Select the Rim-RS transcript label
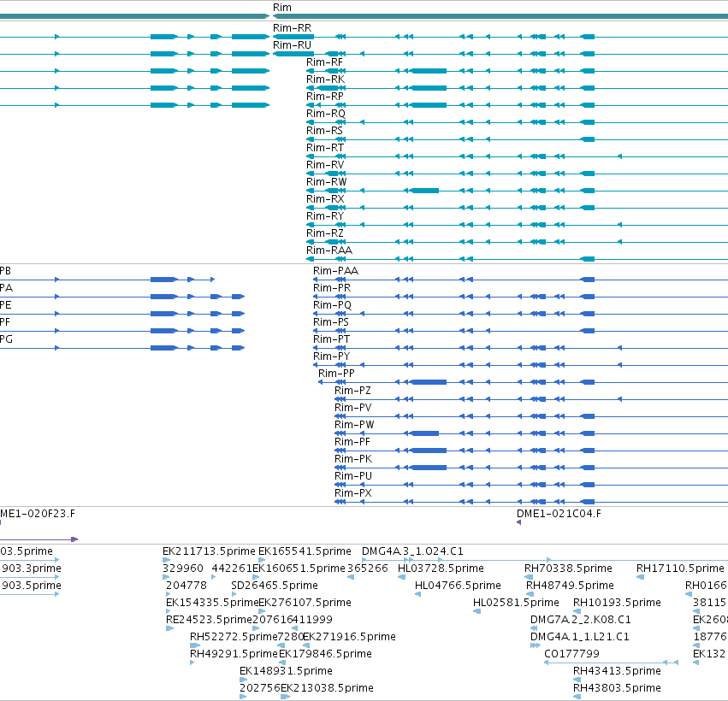The image size is (728, 701). tap(324, 131)
